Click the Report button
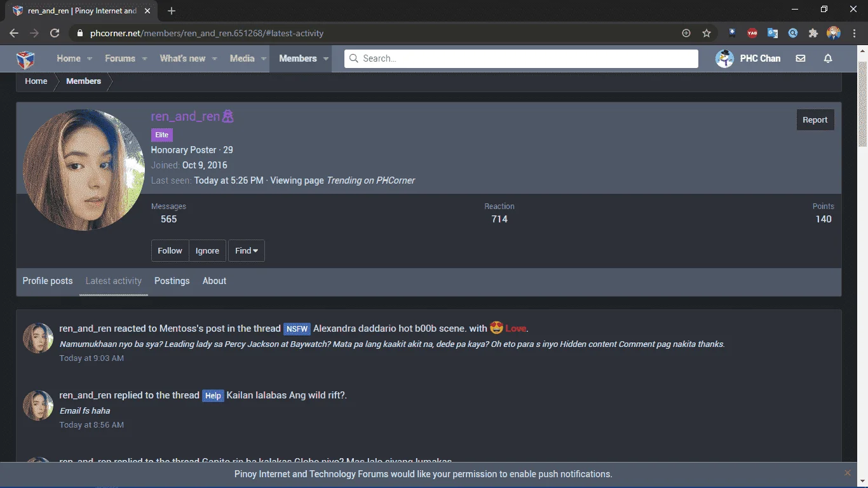Viewport: 868px width, 488px height. [815, 119]
